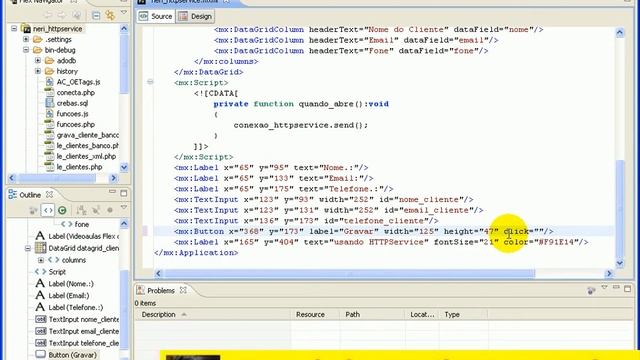Expand the adodb folder
Screen dimensions: 640x360
point(38,61)
